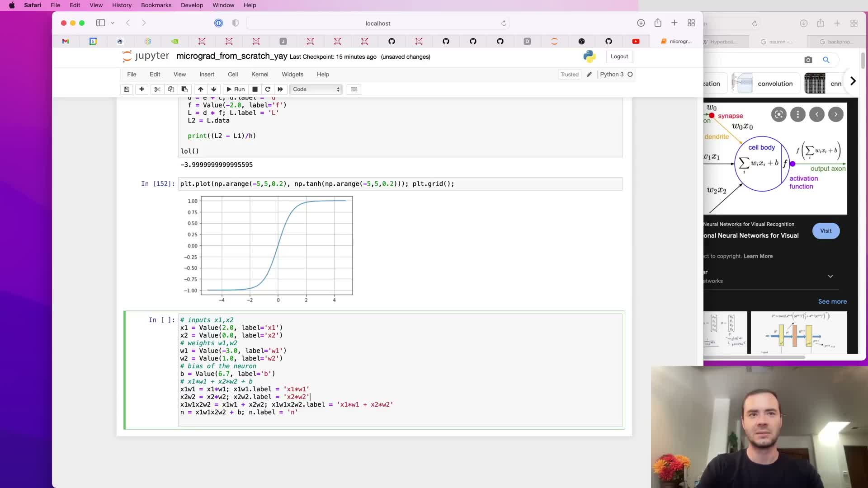Toggle the Trusted notebook indicator

(569, 75)
